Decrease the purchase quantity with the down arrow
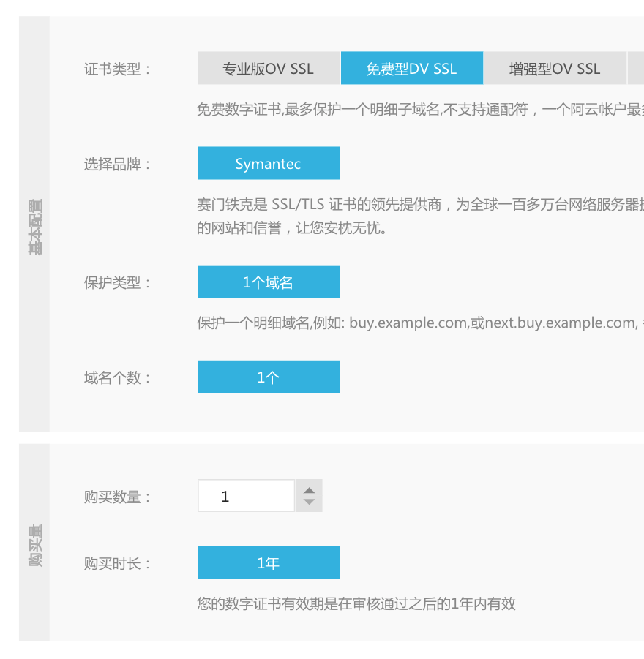This screenshot has width=644, height=659. tap(308, 503)
